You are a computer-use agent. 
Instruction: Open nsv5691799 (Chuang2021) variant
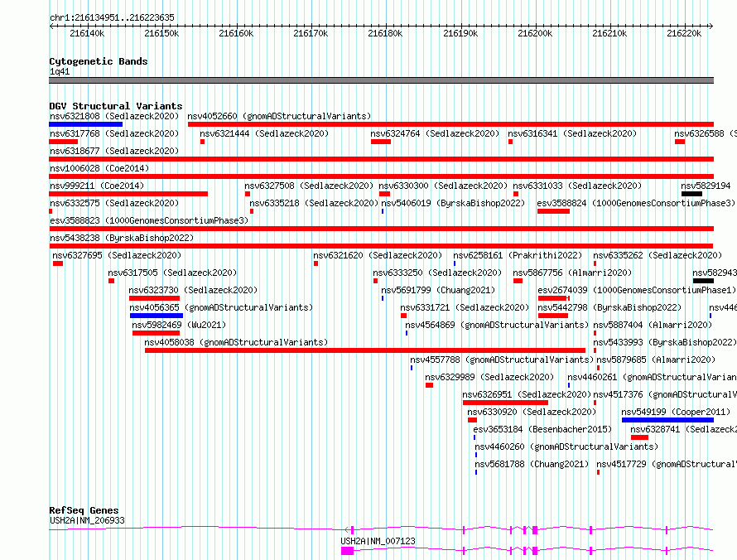tap(438, 290)
